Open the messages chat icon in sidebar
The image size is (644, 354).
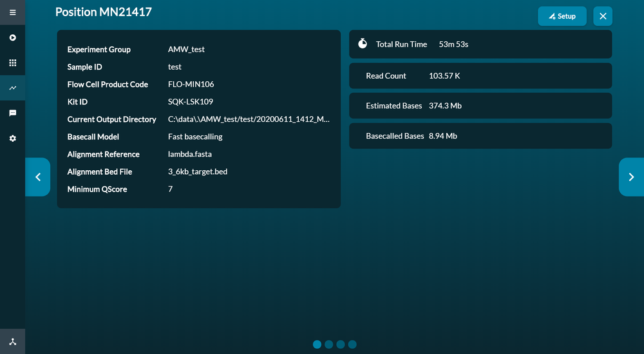click(x=13, y=113)
